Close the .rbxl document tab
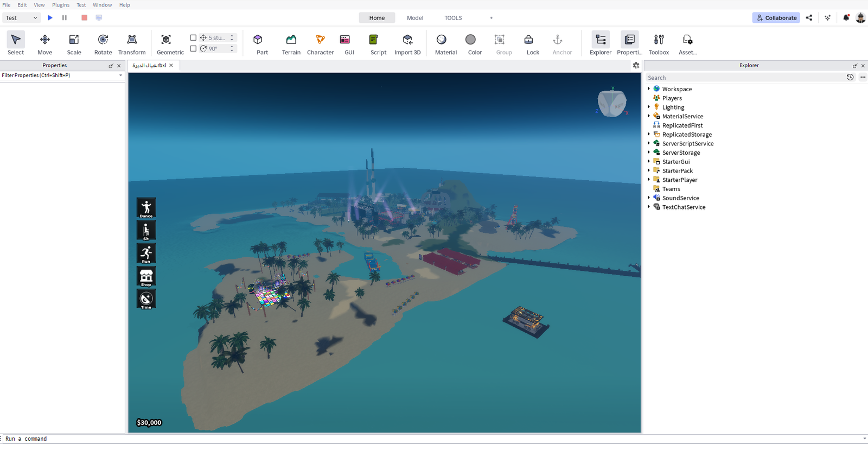This screenshot has width=868, height=457. (171, 65)
